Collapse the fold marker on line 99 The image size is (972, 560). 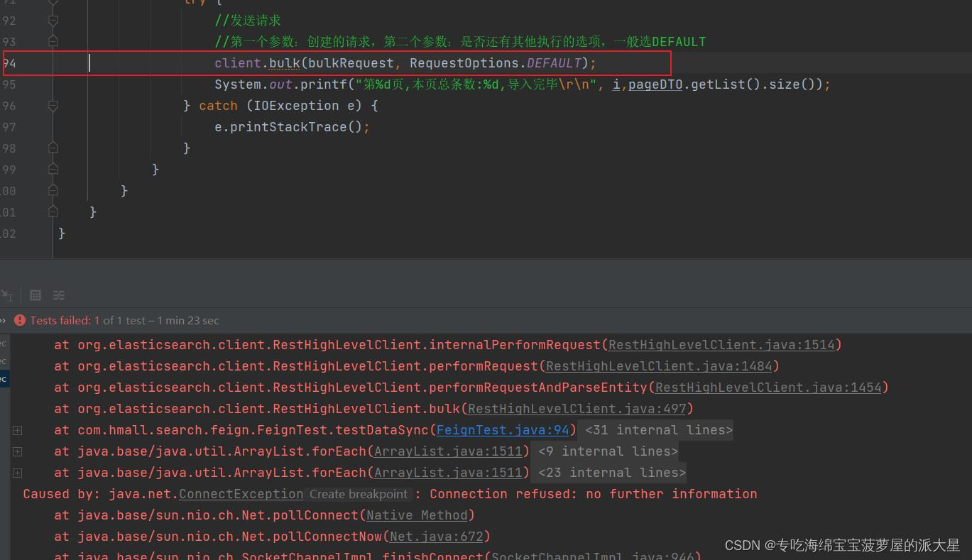[53, 170]
